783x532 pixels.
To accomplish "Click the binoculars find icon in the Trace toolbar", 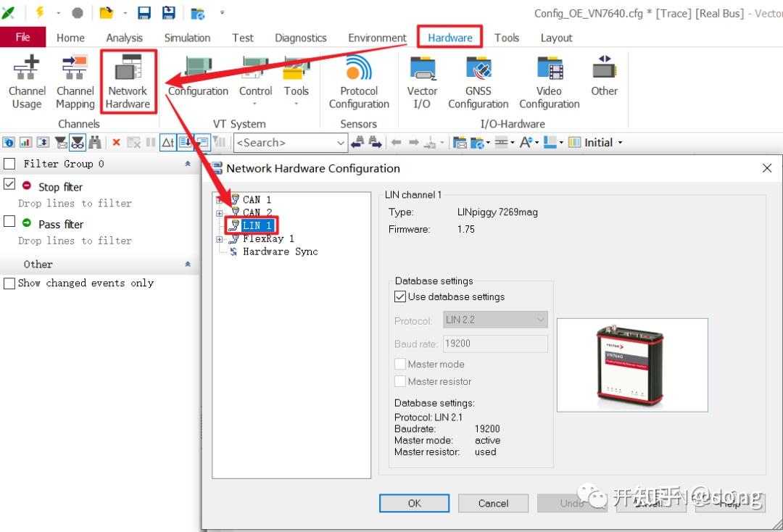I will tap(95, 143).
